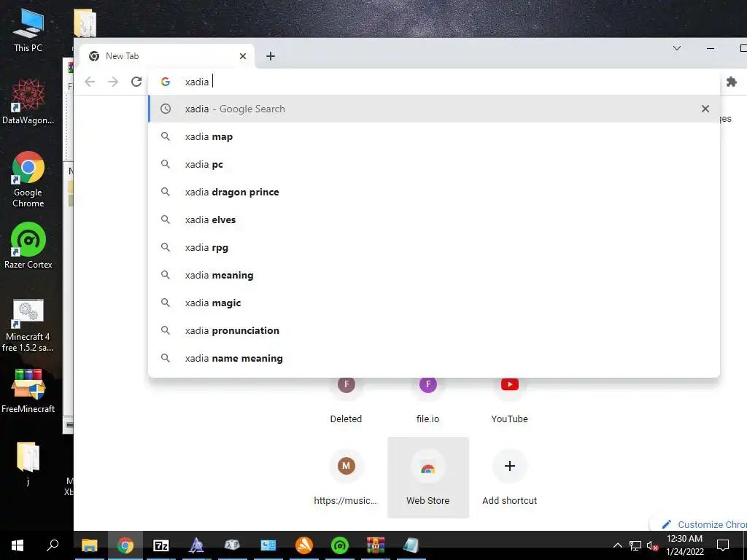Screen dimensions: 747x560
Task: Select the Minecraft 4 free 1.5.2 desktop icon
Action: tap(28, 326)
